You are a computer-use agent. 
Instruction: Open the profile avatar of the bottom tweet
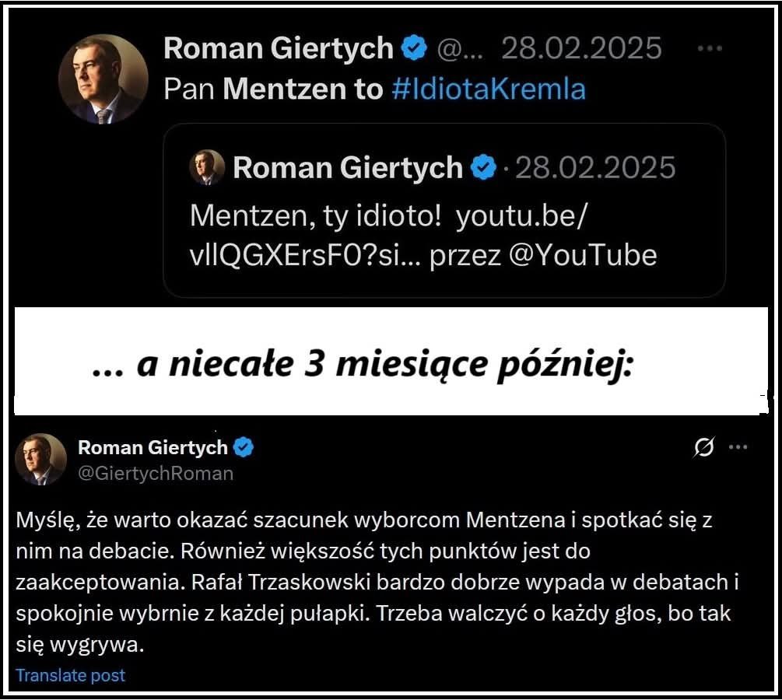click(x=40, y=460)
